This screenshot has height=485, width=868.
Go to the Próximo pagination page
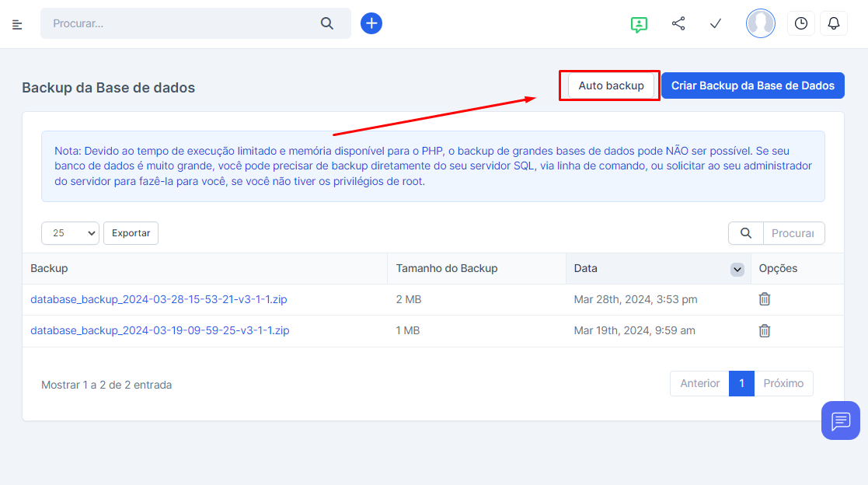tap(783, 384)
